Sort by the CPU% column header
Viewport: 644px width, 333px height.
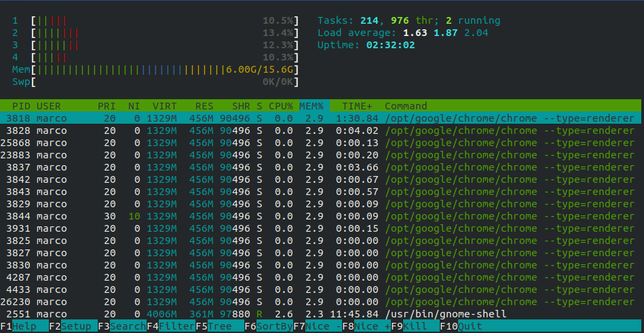point(281,106)
